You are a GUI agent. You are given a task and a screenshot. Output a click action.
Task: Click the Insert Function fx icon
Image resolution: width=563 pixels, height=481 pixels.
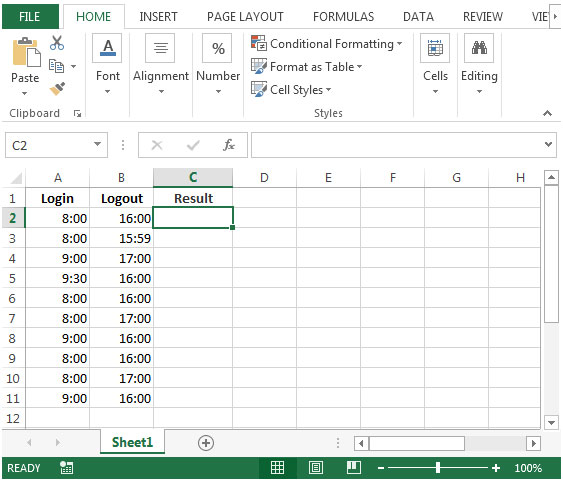coord(229,145)
